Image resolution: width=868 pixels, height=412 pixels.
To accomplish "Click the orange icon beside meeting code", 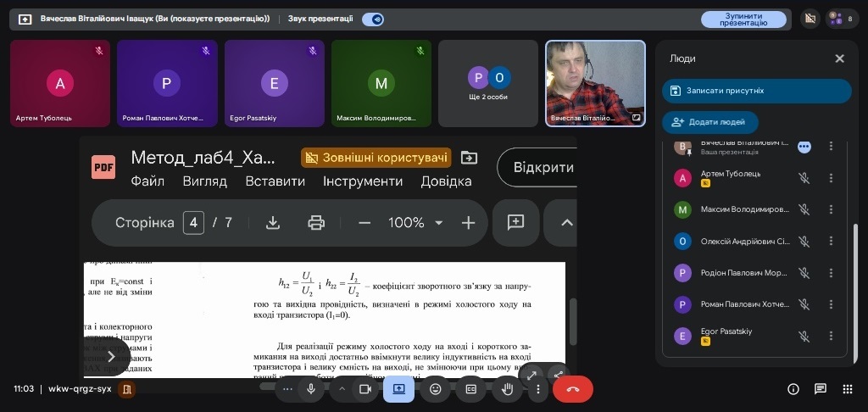I will (127, 389).
